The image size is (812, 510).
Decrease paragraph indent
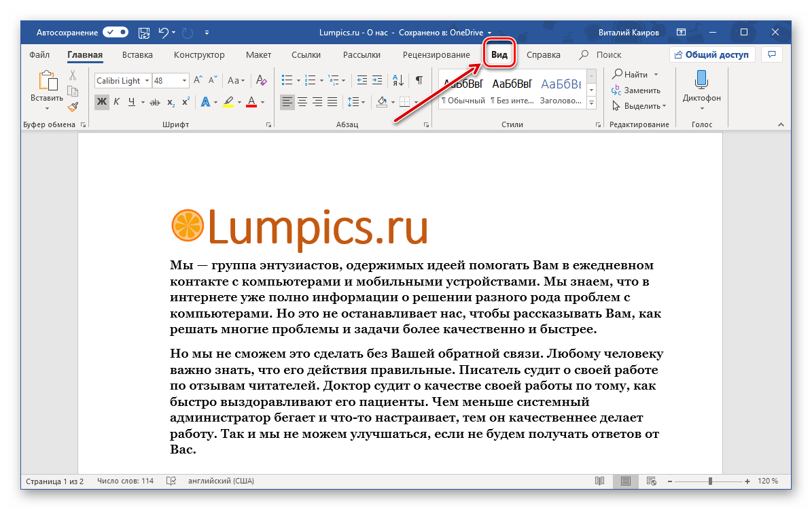click(x=362, y=80)
